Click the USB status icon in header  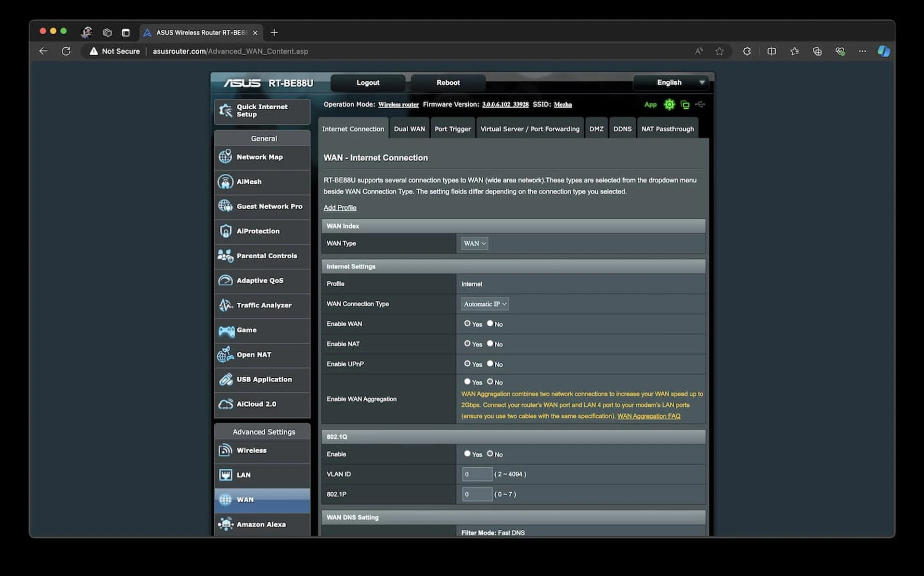coord(700,104)
